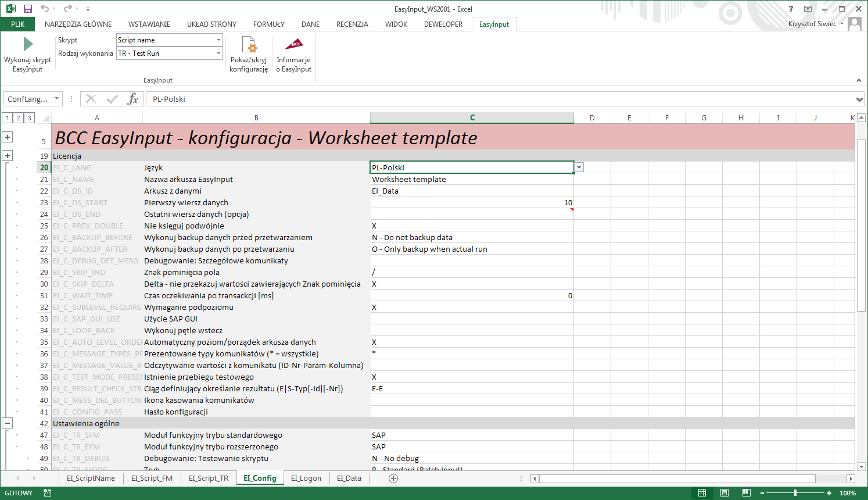Click zoom level 100% button
This screenshot has width=868, height=500.
(x=848, y=493)
